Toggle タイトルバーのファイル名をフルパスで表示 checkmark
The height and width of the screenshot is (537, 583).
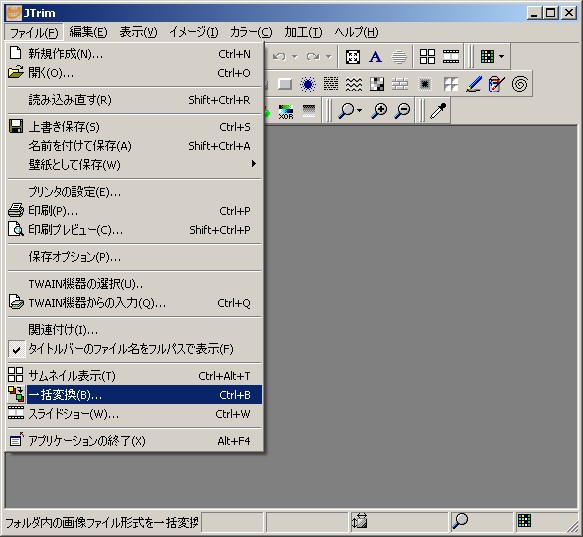click(16, 349)
